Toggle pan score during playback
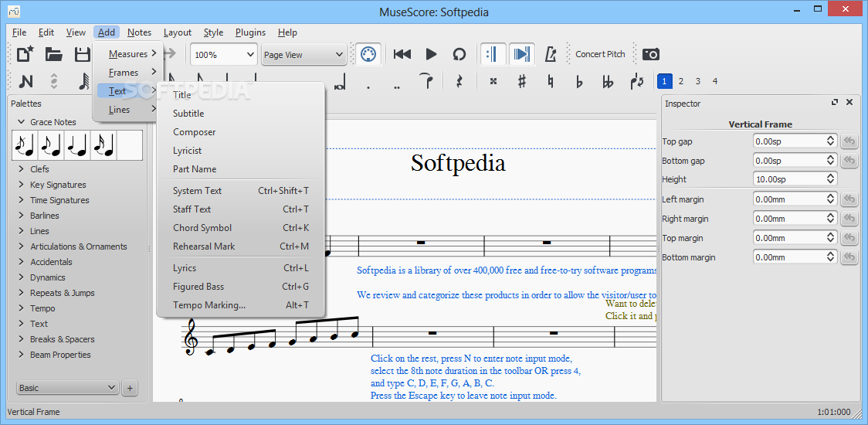 521,54
